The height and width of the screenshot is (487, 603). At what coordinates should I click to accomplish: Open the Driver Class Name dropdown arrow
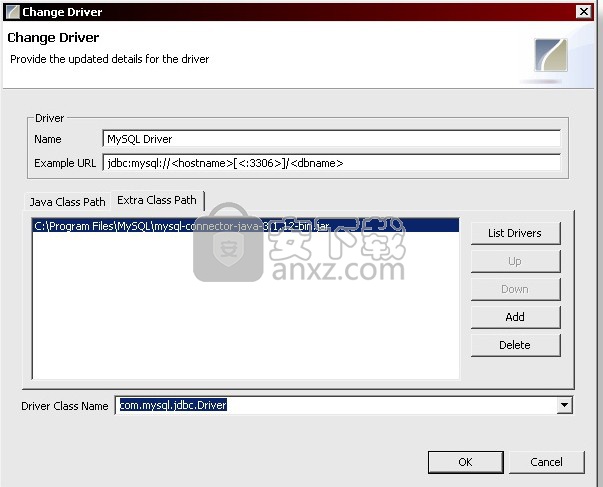coord(565,405)
